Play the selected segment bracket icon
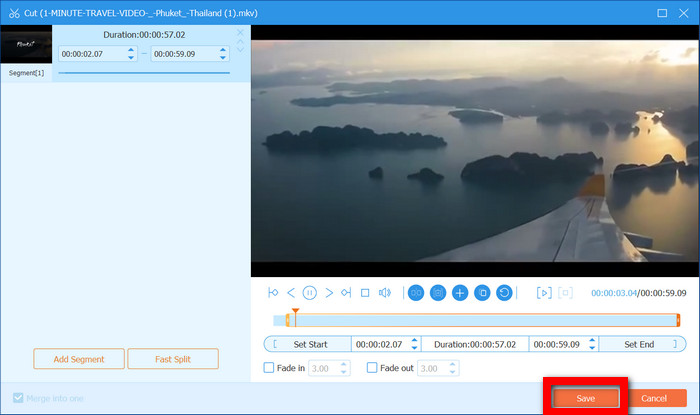 (x=544, y=293)
